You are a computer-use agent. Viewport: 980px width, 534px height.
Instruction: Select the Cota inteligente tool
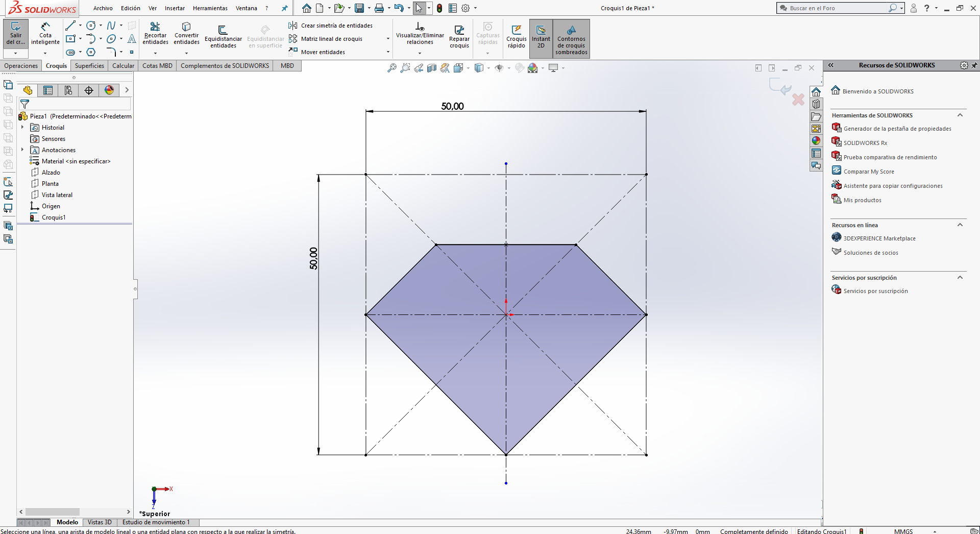coord(45,33)
